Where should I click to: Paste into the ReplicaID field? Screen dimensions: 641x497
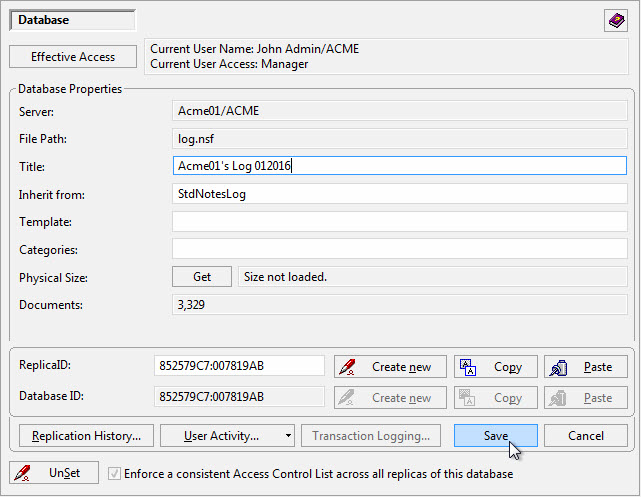click(585, 367)
